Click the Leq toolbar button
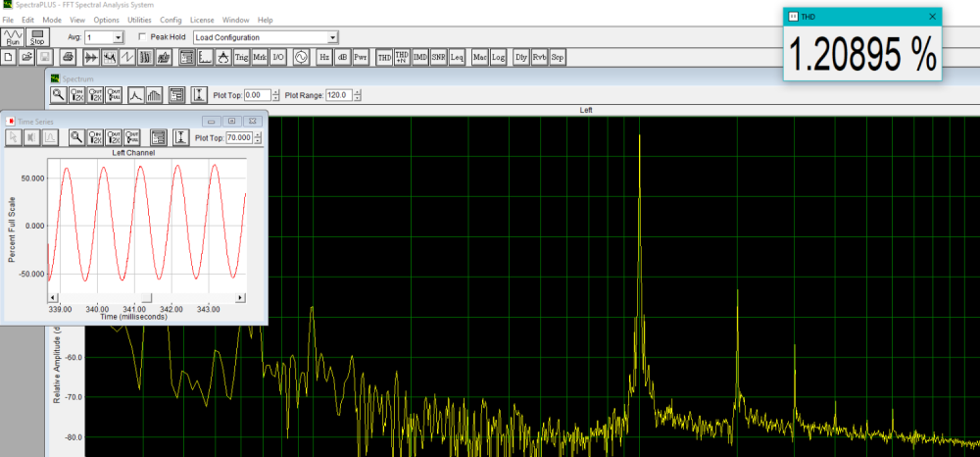This screenshot has height=457, width=980. [x=457, y=58]
